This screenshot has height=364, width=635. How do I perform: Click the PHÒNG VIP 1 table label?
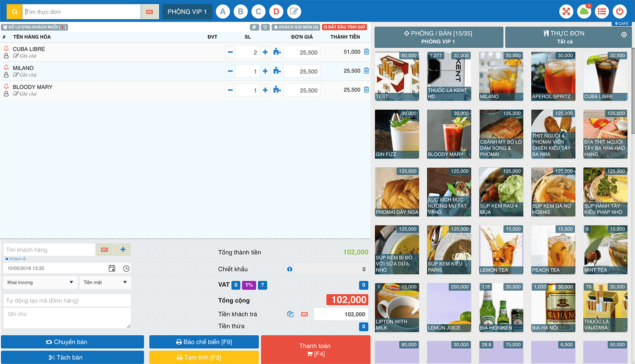pyautogui.click(x=187, y=12)
